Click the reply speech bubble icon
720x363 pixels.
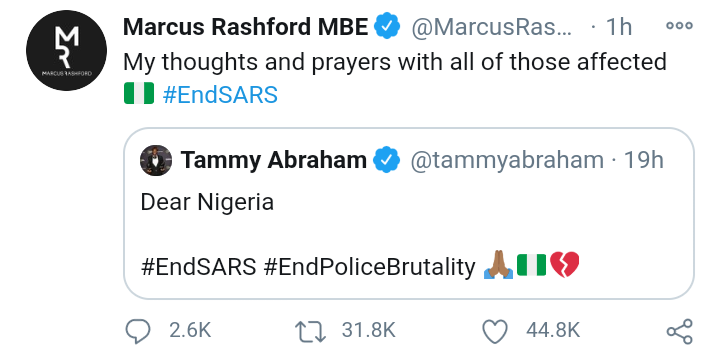pyautogui.click(x=137, y=331)
